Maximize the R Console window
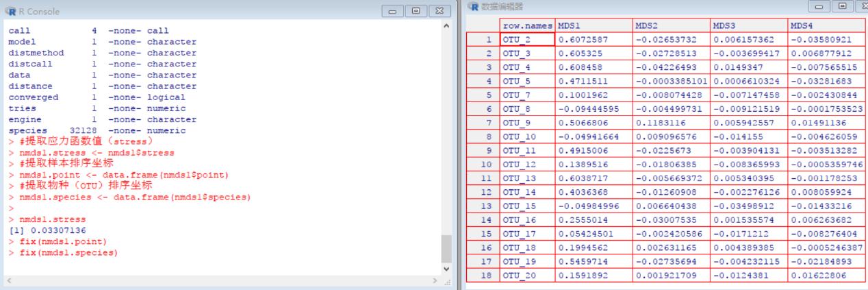Image resolution: width=868 pixels, height=290 pixels. pyautogui.click(x=416, y=11)
